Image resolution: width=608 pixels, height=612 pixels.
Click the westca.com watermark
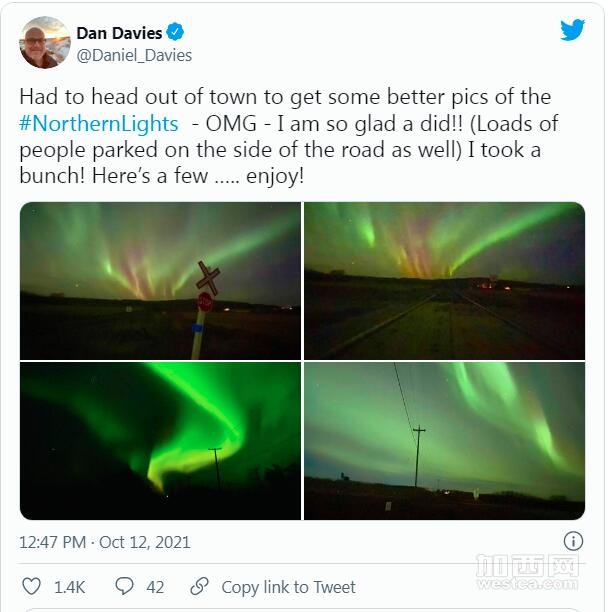tap(527, 572)
